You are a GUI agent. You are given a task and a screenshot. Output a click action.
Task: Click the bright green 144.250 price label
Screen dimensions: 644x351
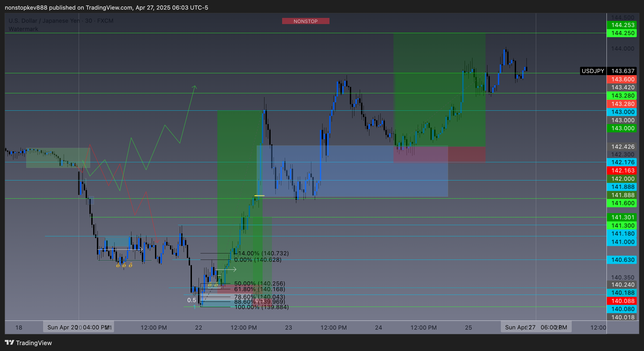622,33
